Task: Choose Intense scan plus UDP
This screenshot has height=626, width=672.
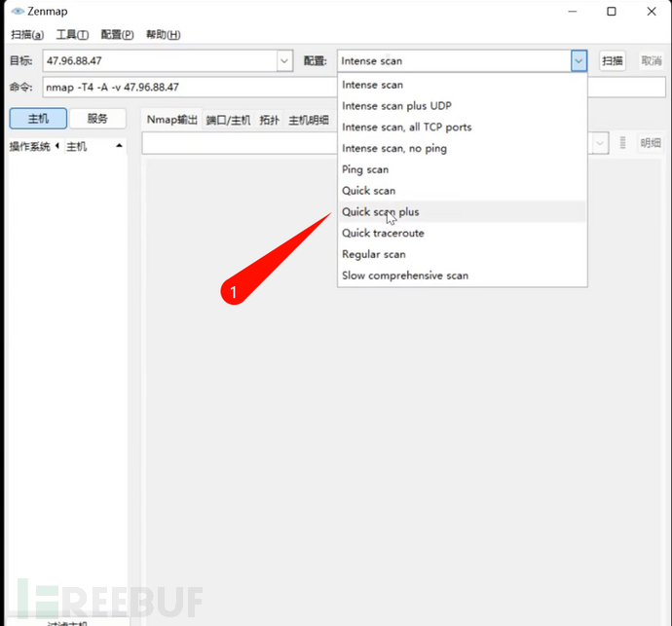Action: [x=462, y=106]
